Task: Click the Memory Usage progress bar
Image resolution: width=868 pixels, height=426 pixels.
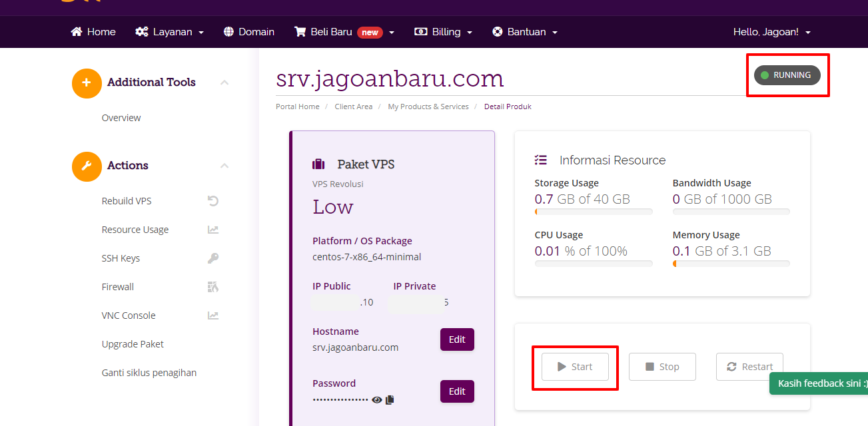Action: [x=731, y=264]
